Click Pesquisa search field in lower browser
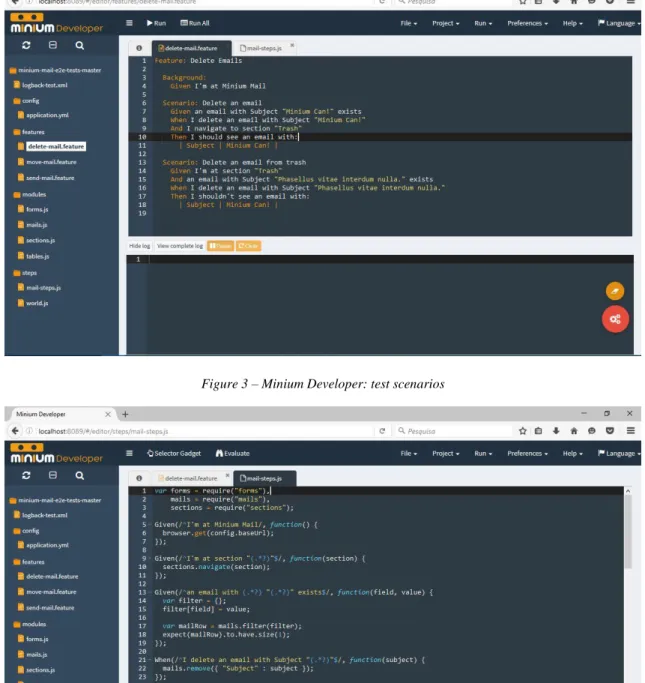Screen dimensions: 645x683 [453, 431]
